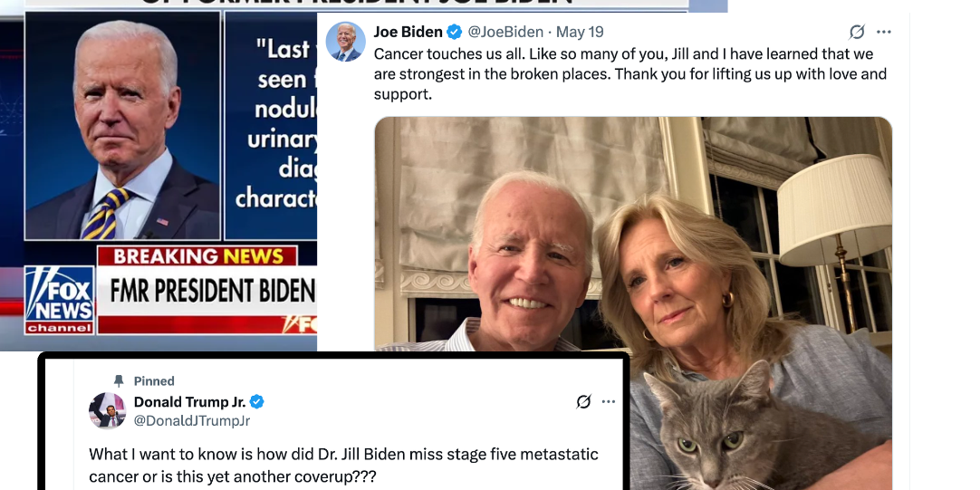
Task: Click Trump Jr.'s "yet another coverup" tweet text
Action: [x=343, y=465]
